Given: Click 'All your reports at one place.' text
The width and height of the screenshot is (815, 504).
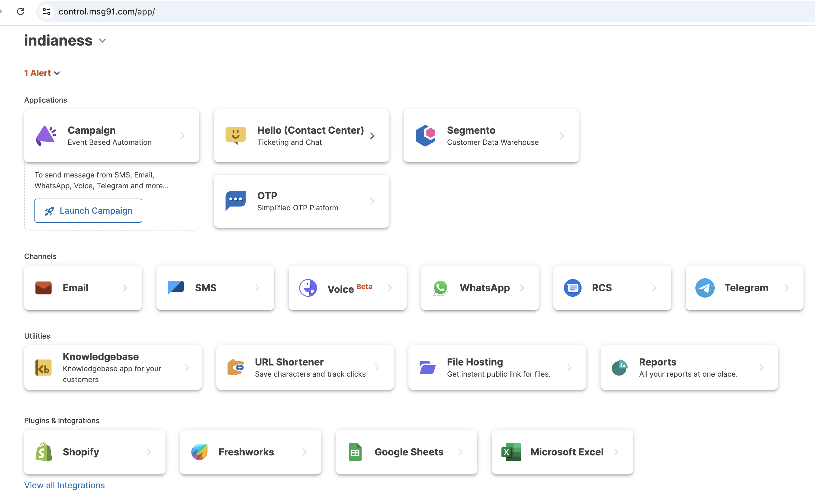Looking at the screenshot, I should [x=688, y=374].
